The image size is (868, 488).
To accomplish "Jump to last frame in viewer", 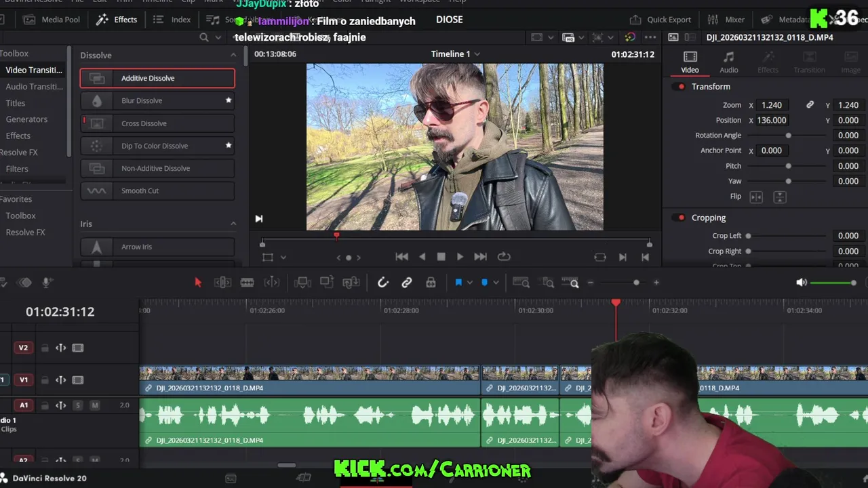I will [x=480, y=257].
